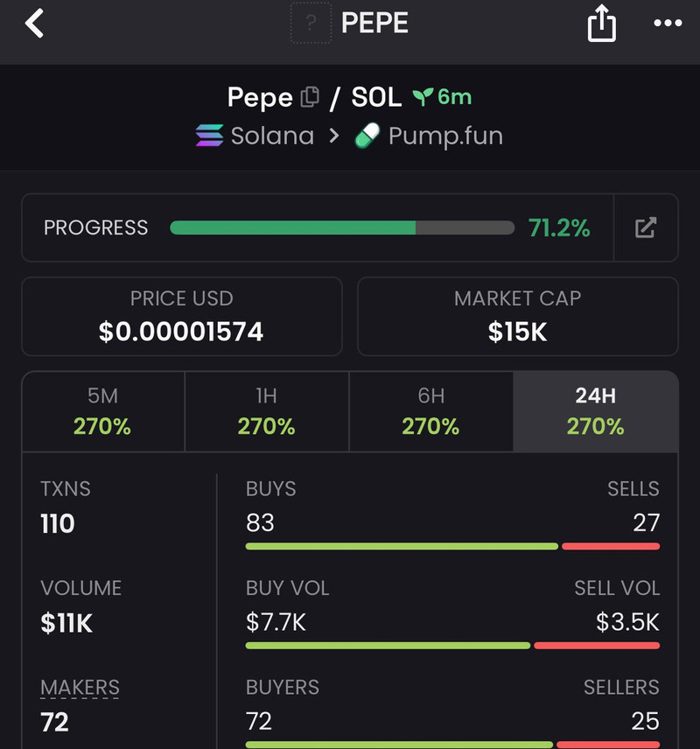Screen dimensions: 700x749
Task: Select the 6H timeframe tab
Action: (x=430, y=411)
